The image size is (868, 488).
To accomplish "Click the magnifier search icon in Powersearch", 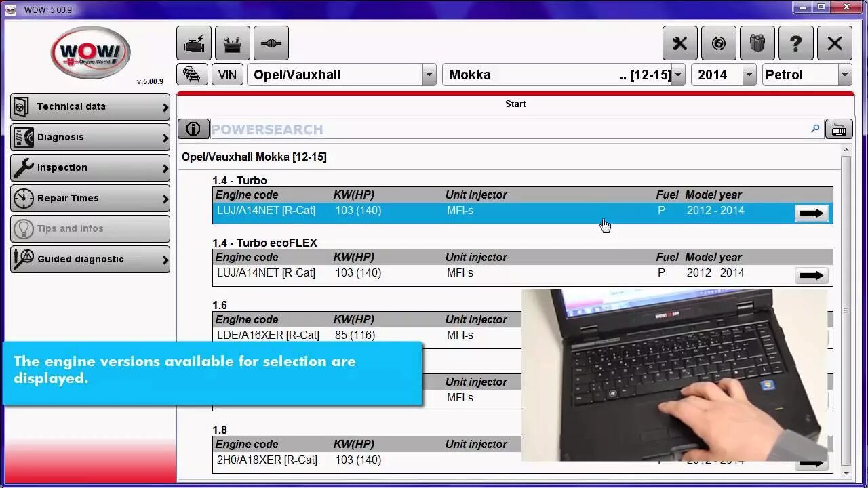I will coord(815,128).
